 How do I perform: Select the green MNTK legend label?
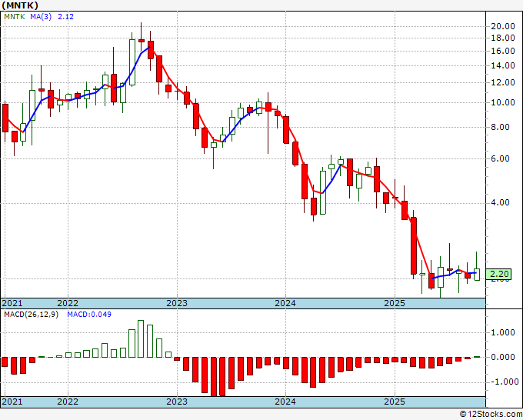tap(15, 16)
